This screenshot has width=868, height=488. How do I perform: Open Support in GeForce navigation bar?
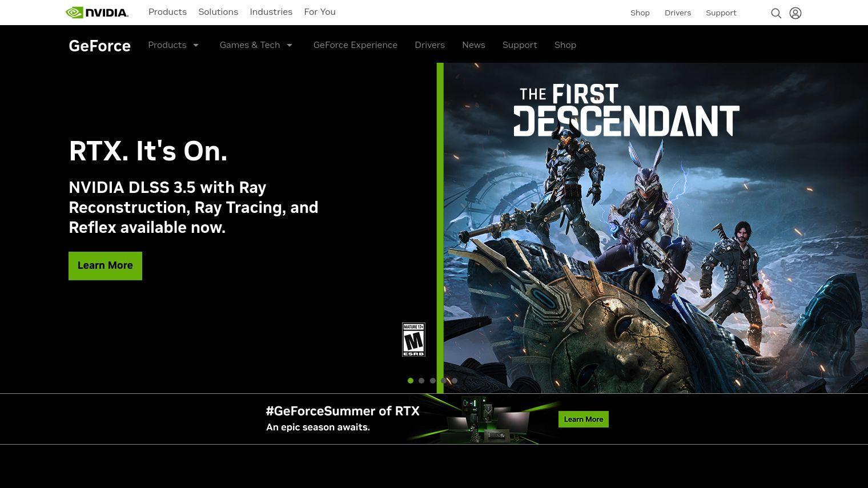pos(520,45)
